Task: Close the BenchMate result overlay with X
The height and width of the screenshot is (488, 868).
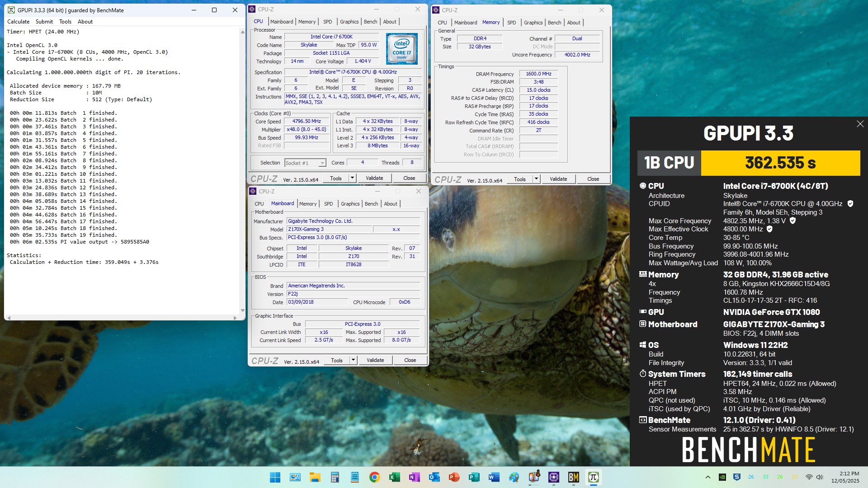Action: [860, 124]
